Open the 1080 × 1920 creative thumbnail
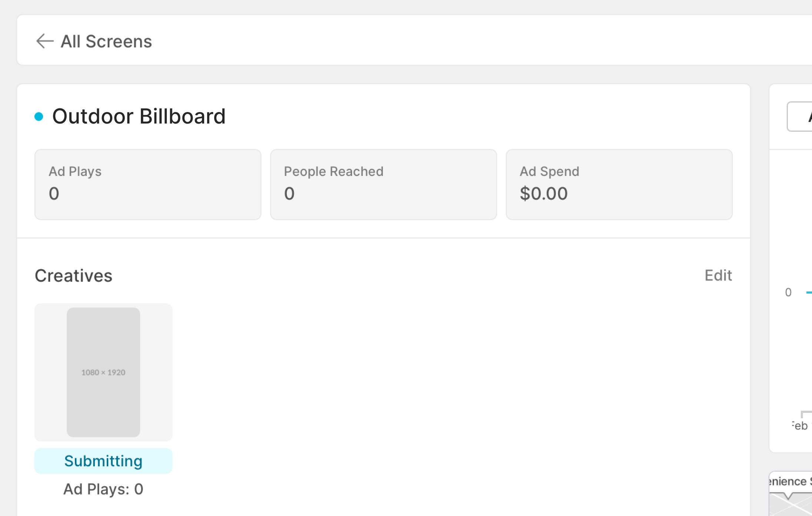Image resolution: width=812 pixels, height=516 pixels. tap(103, 372)
